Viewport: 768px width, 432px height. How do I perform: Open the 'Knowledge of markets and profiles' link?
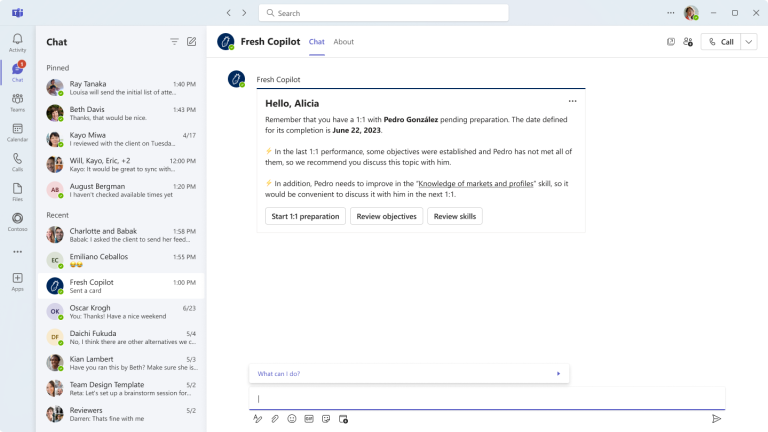476,184
